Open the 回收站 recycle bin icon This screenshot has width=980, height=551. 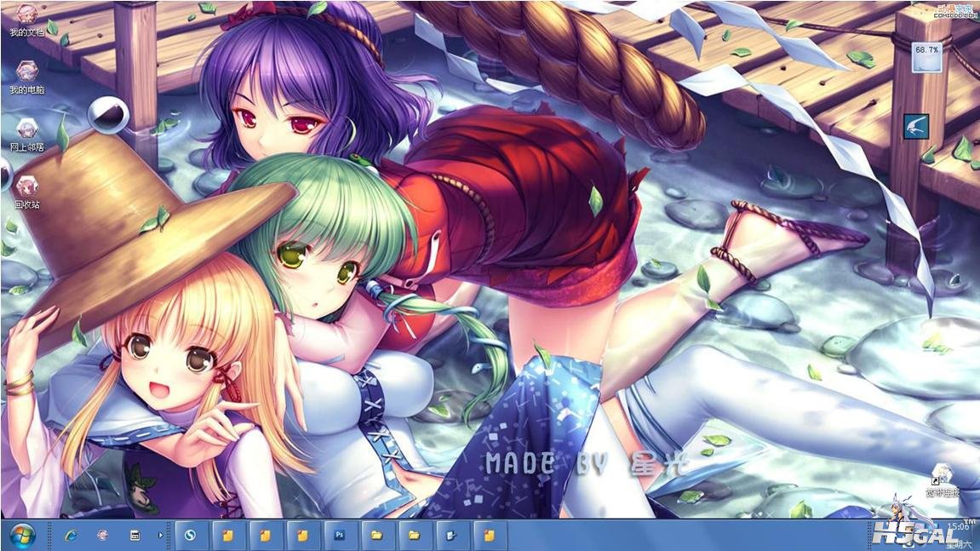tap(27, 190)
